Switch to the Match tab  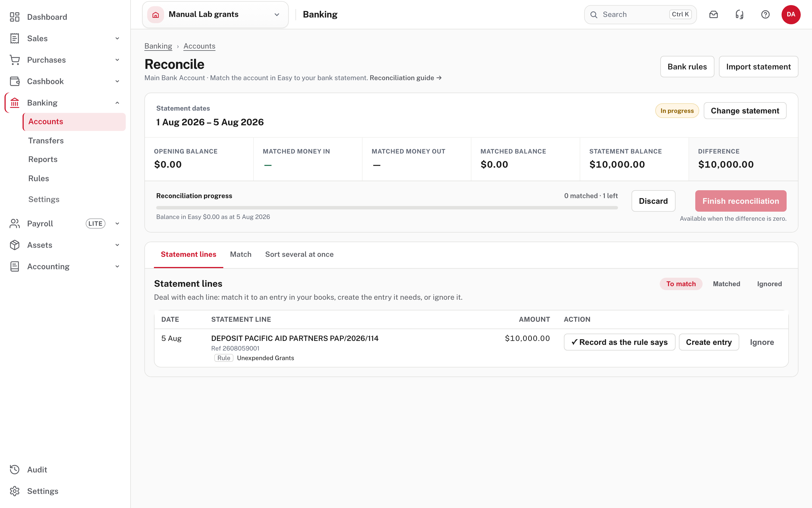tap(240, 254)
